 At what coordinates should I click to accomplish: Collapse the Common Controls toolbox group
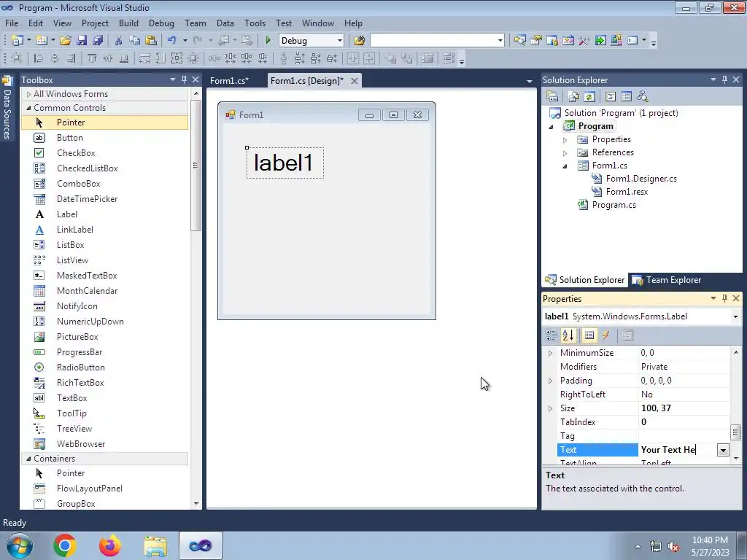point(28,108)
